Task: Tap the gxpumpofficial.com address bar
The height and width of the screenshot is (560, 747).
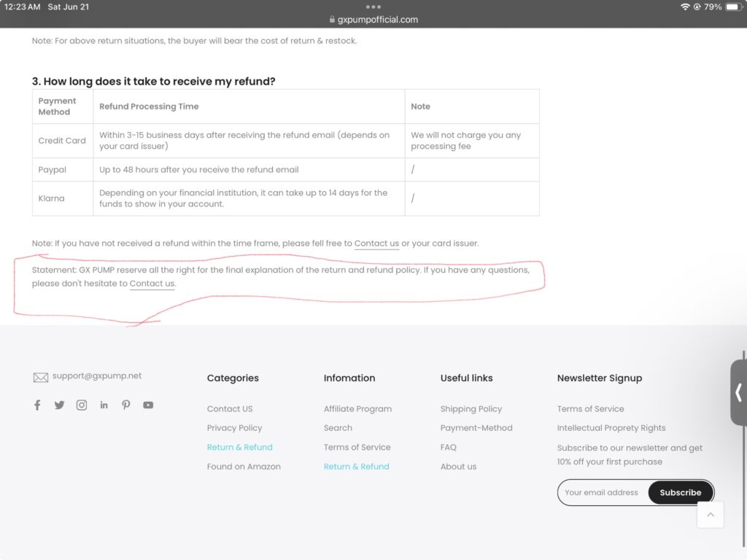Action: tap(373, 20)
